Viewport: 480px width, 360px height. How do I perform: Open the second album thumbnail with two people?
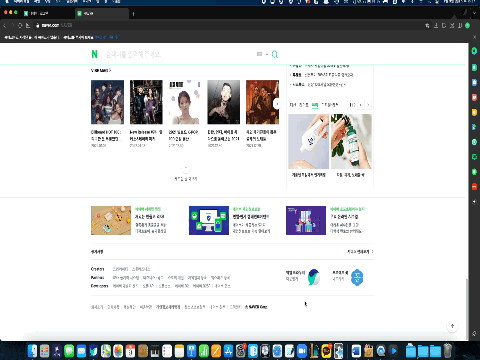pyautogui.click(x=146, y=102)
